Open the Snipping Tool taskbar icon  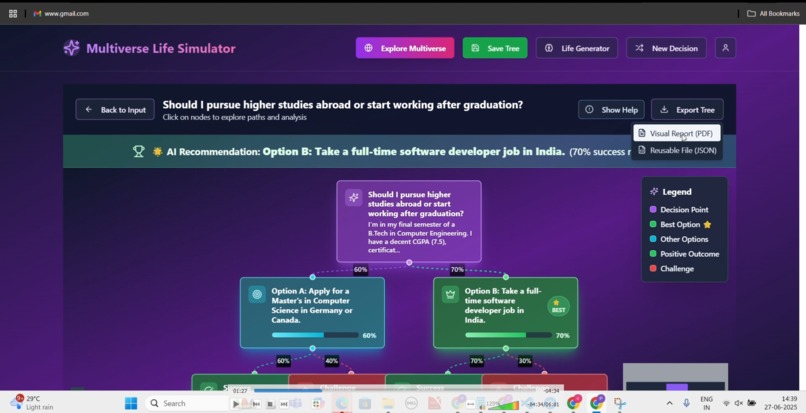pos(620,404)
